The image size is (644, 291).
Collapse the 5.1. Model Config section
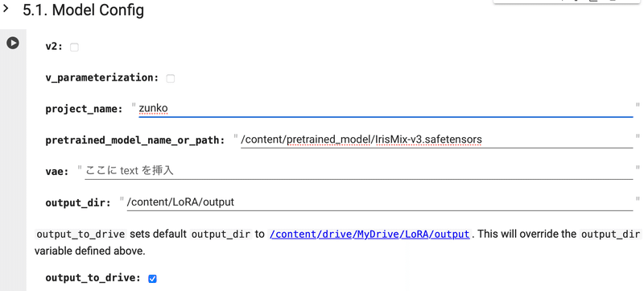6,9
